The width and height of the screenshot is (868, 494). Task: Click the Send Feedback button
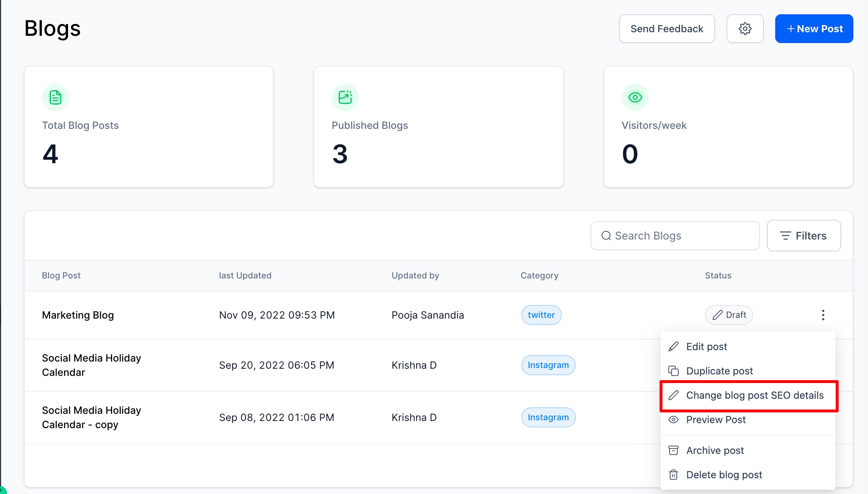point(667,29)
